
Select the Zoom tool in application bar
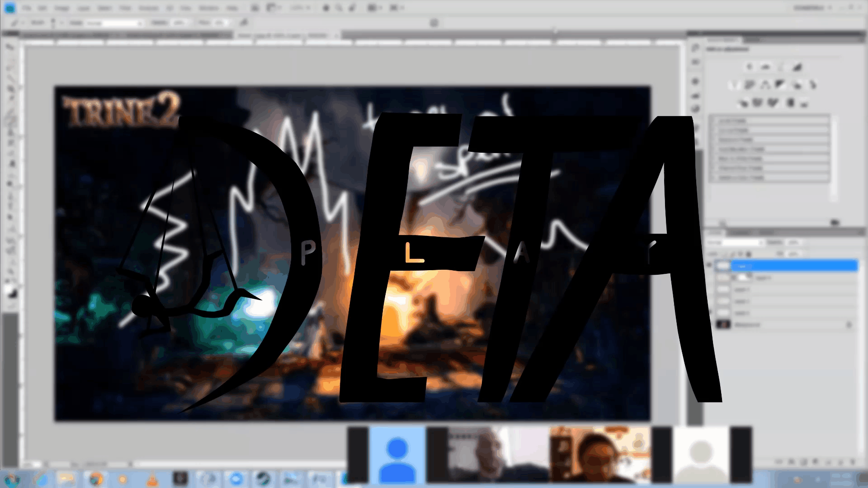point(339,8)
